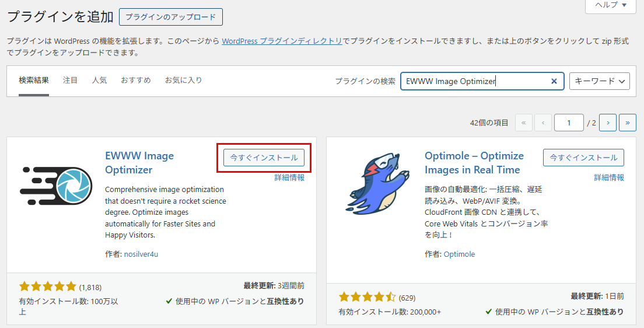Screen dimensions: 644x328
Task: Go to next results page arrow
Action: (x=607, y=123)
